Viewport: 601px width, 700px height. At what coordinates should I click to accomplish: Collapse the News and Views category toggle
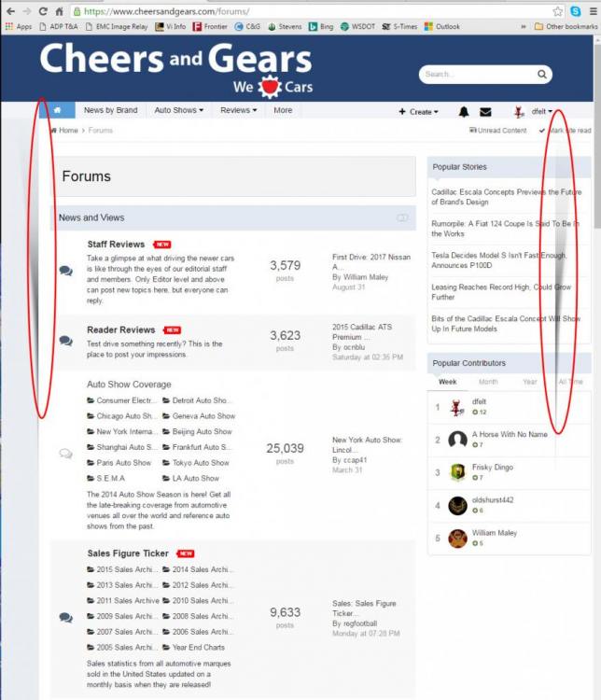coord(402,217)
